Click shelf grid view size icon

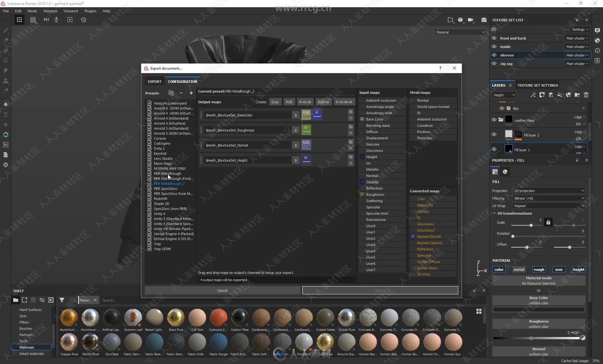479,311
